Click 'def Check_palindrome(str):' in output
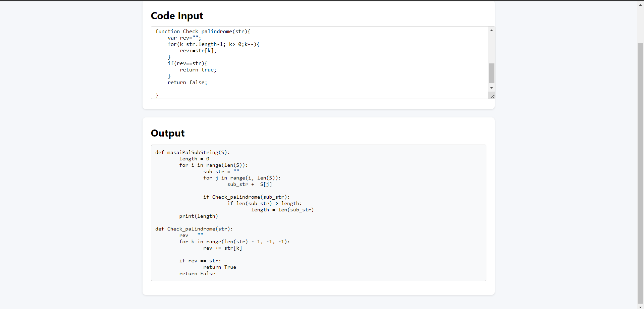Screen dimensions: 644x309 [194, 229]
